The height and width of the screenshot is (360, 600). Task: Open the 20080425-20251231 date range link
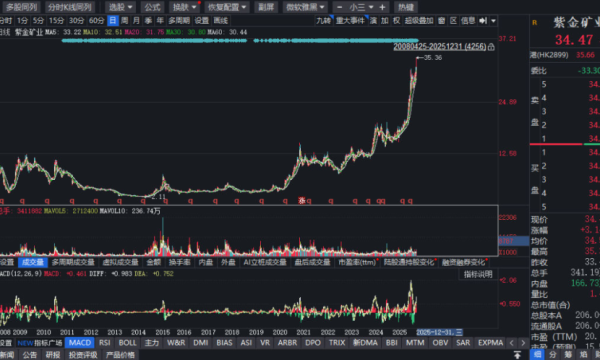440,47
